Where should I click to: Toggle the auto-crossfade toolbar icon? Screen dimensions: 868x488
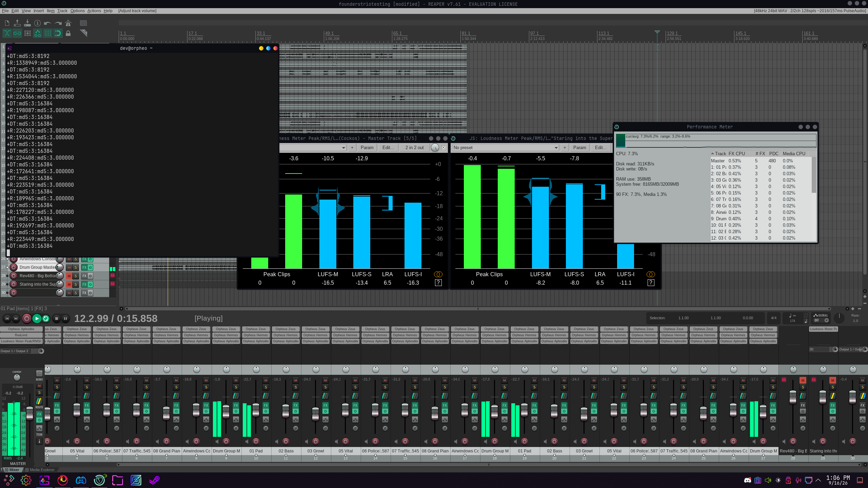[7, 33]
